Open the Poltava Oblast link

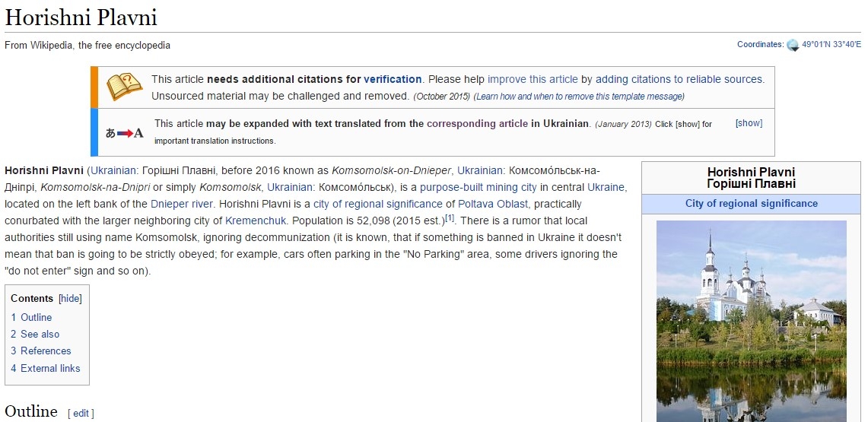[x=491, y=204]
